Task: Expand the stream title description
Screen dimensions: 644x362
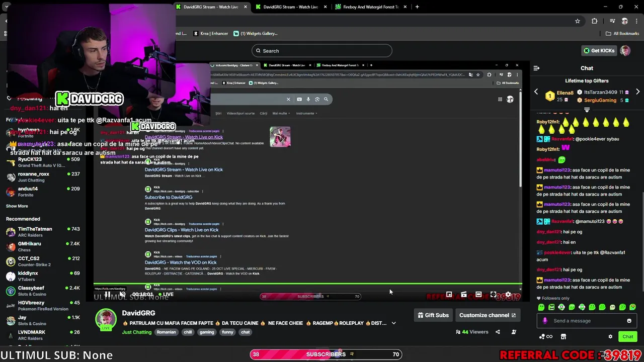Action: (393, 323)
